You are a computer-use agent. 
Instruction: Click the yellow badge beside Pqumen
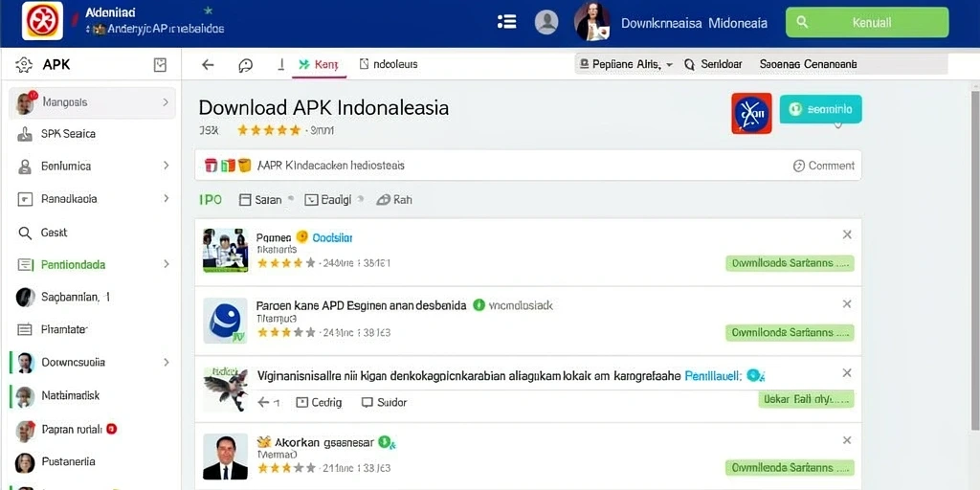[301, 236]
